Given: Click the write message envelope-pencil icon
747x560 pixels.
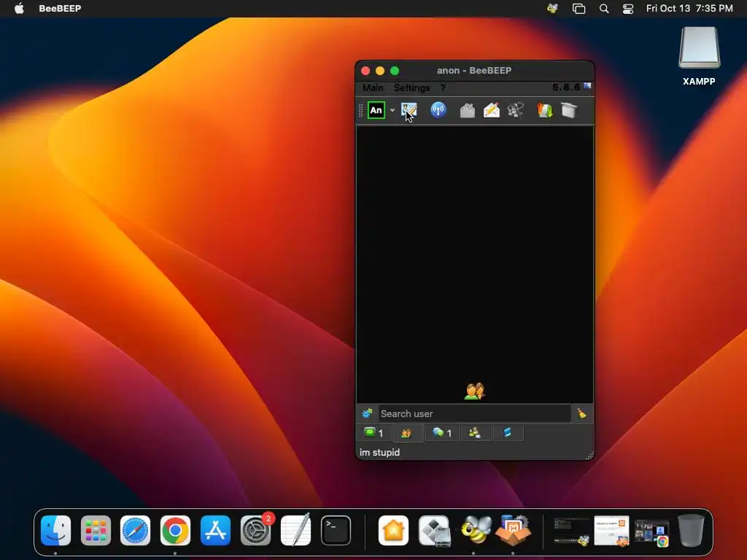Looking at the screenshot, I should (x=491, y=111).
